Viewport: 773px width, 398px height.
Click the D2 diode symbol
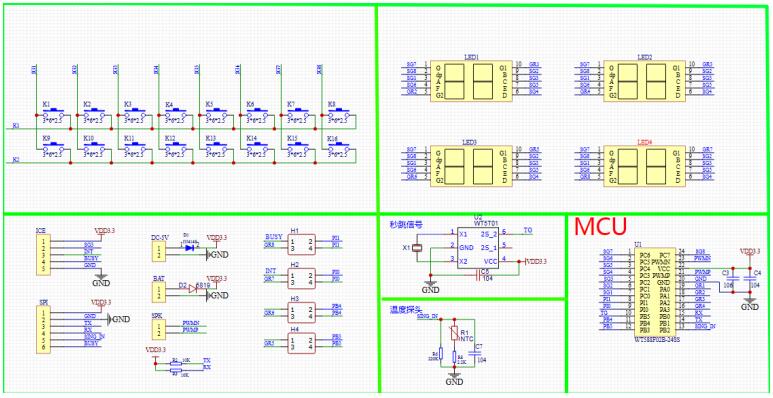tap(192, 288)
